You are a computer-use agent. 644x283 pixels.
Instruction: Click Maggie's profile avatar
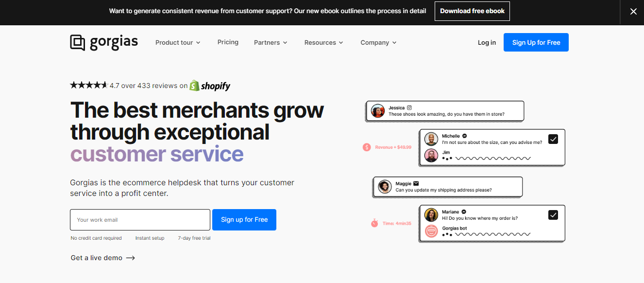(x=385, y=187)
